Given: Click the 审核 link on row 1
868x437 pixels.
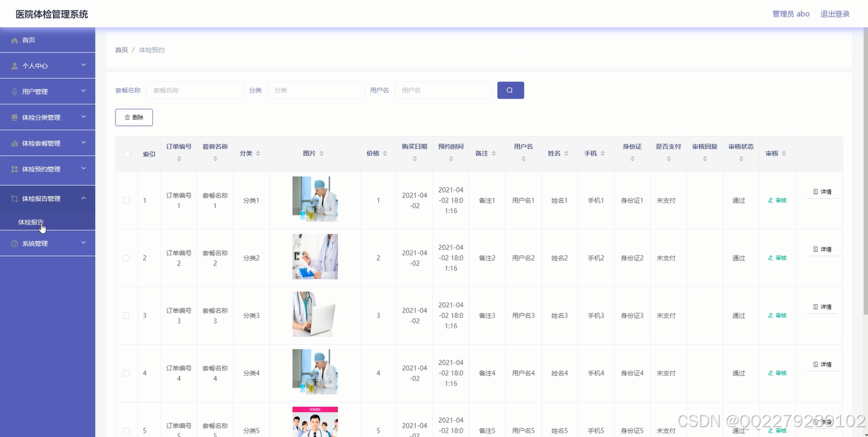Looking at the screenshot, I should [x=776, y=200].
